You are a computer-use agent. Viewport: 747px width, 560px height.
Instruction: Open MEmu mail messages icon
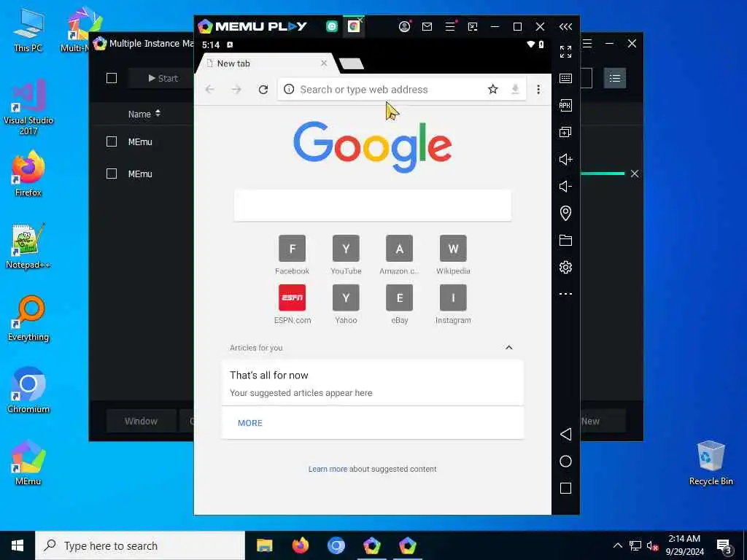coord(427,27)
